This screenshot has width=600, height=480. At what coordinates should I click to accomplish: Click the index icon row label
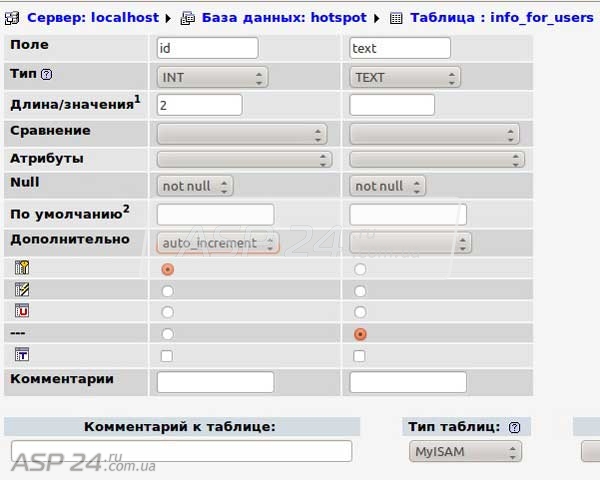point(22,290)
